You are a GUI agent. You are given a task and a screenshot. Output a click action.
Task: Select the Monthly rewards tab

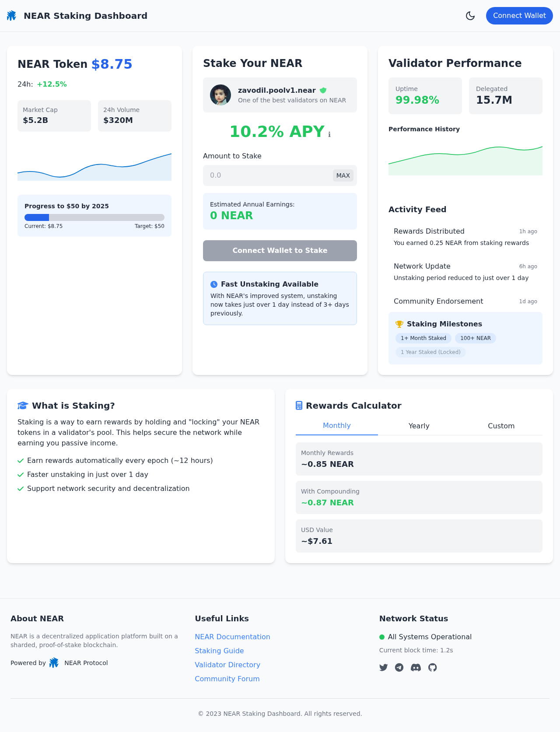336,425
